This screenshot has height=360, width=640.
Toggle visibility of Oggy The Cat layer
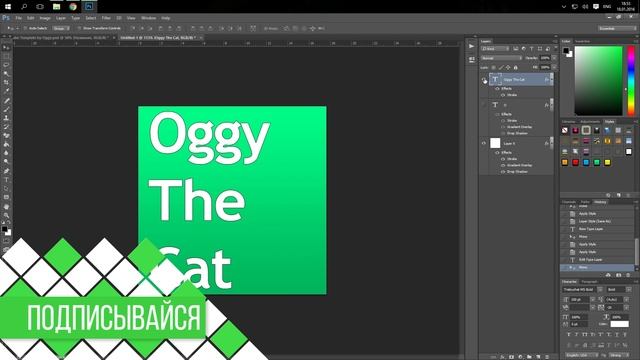pos(484,80)
